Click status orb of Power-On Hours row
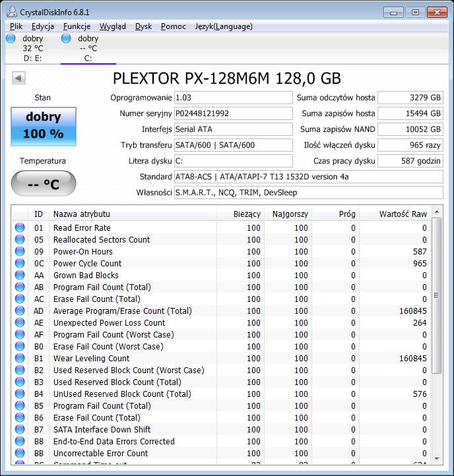 point(20,251)
